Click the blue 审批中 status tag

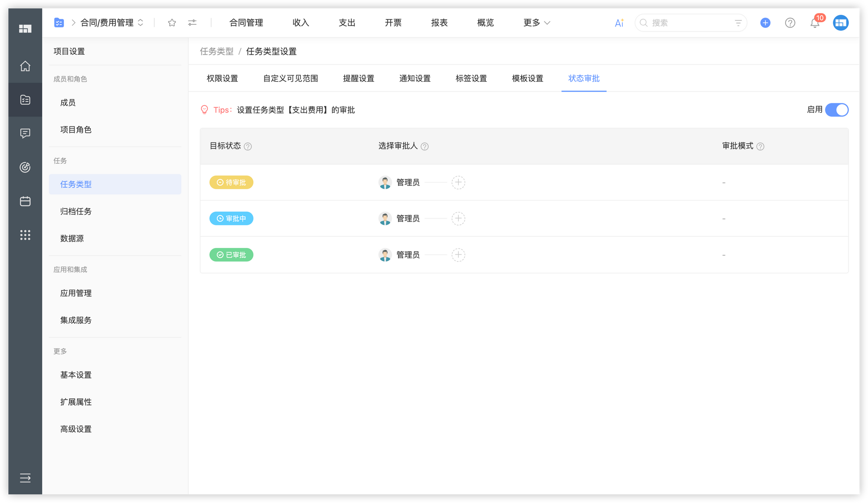coord(231,218)
